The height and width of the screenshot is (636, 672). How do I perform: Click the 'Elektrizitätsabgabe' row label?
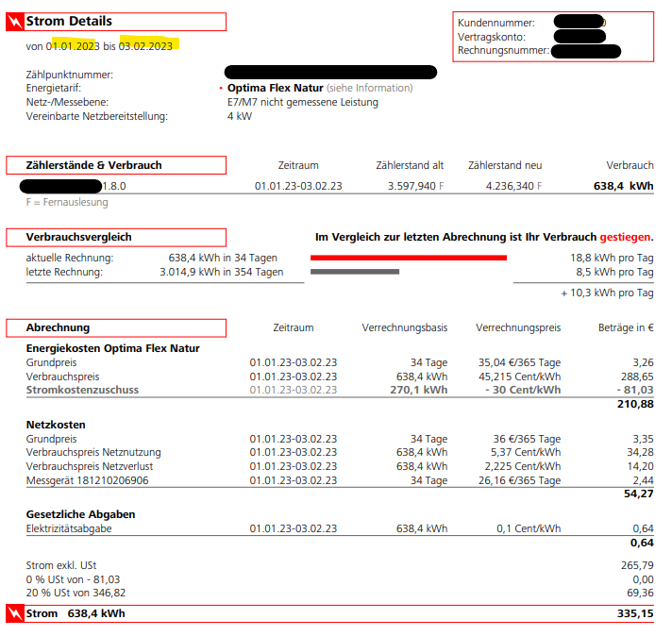[x=69, y=528]
